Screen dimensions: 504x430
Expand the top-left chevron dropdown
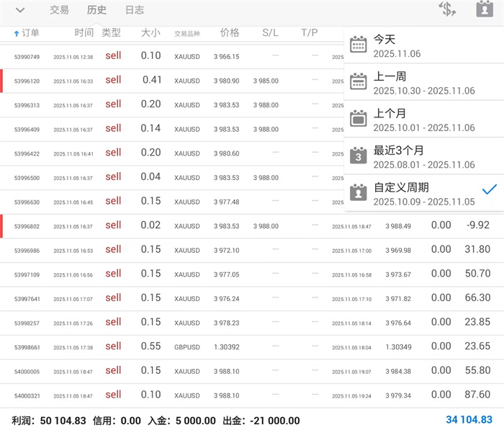click(20, 10)
